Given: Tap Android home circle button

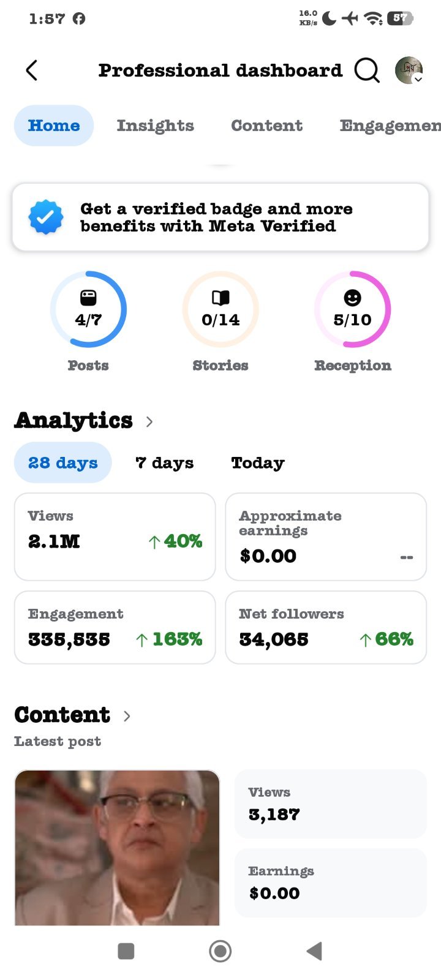Looking at the screenshot, I should [x=221, y=951].
